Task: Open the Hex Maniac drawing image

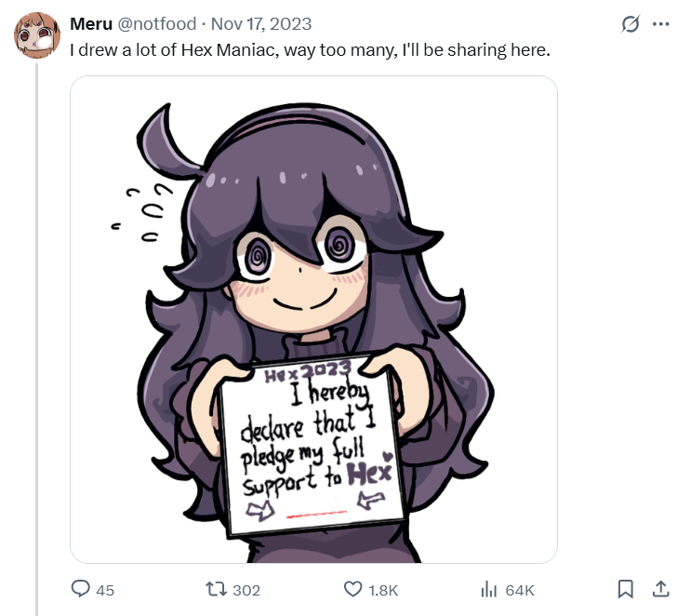Action: 313,233
